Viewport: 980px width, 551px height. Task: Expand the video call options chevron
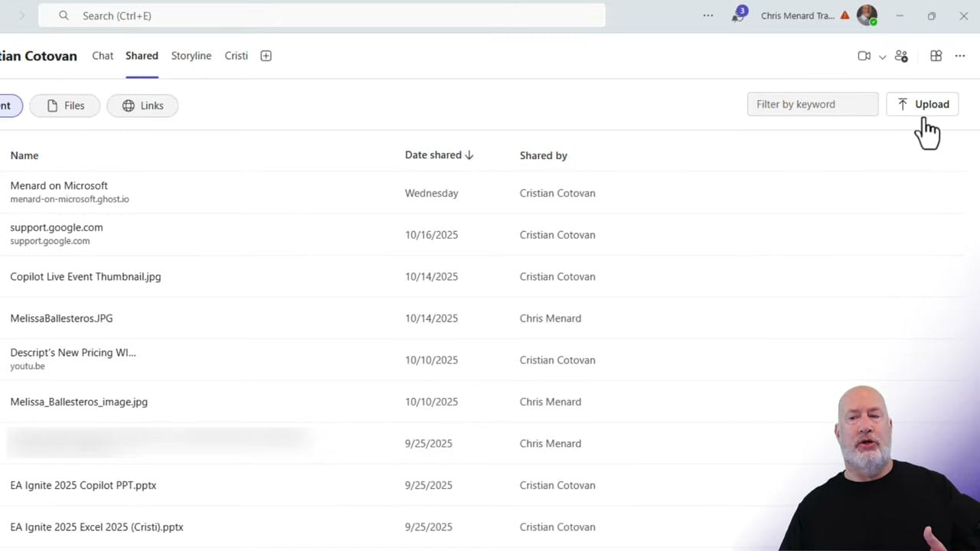click(882, 57)
